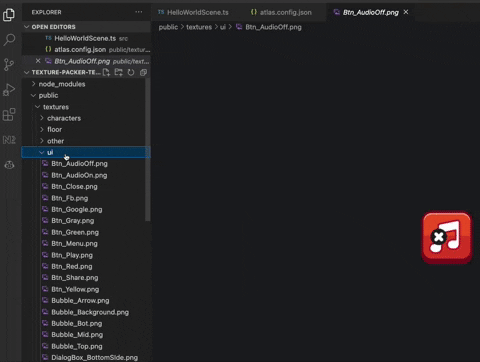Click breadcrumb segment public
The image size is (480, 362).
(x=168, y=27)
